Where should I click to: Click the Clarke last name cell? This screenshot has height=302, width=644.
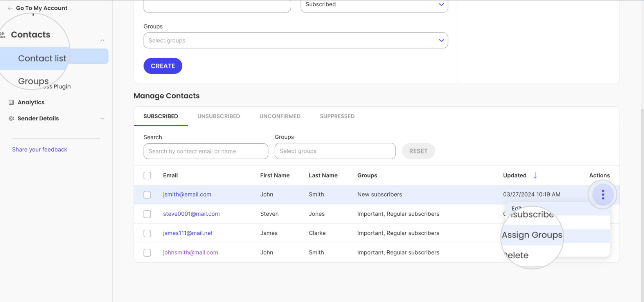(317, 233)
